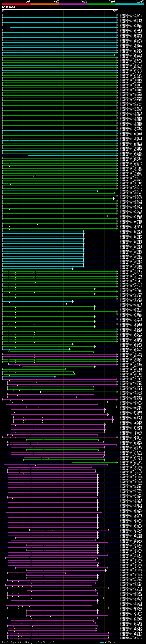Select the UniRef100_A5AFT0 label
Viewport: 146px width, 644px height.
[131, 161]
